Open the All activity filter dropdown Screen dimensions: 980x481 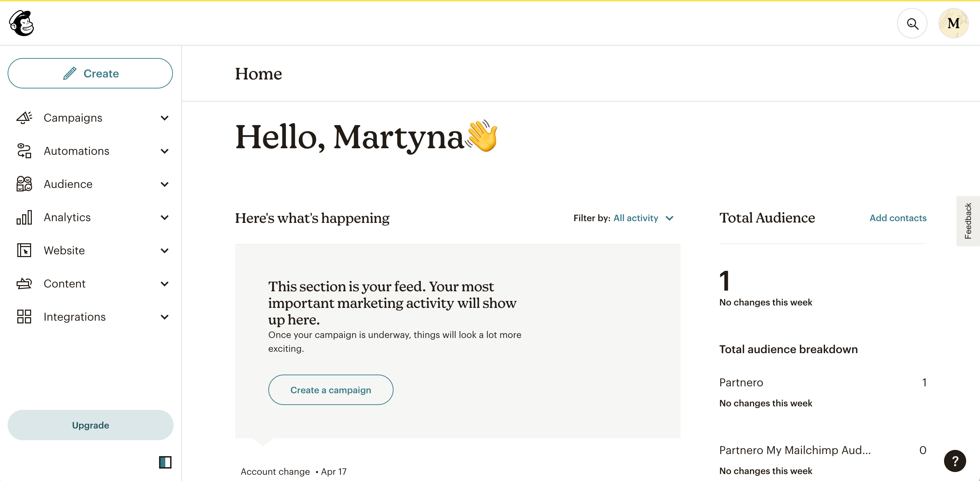643,218
